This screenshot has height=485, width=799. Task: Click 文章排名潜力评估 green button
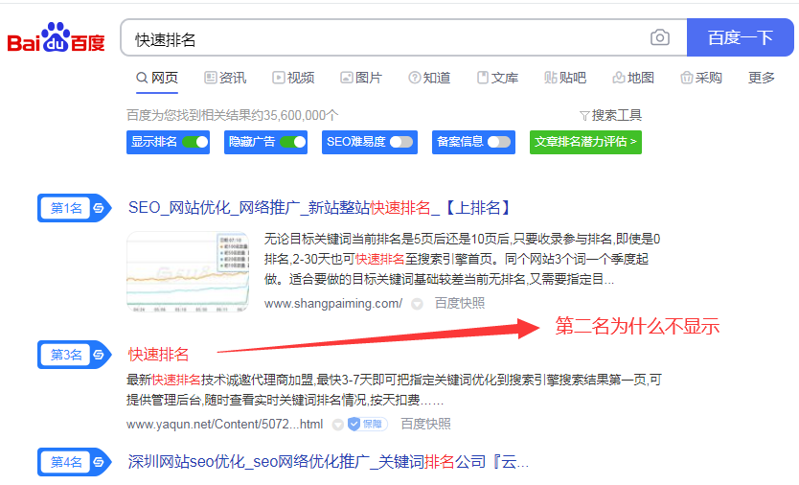pos(585,142)
